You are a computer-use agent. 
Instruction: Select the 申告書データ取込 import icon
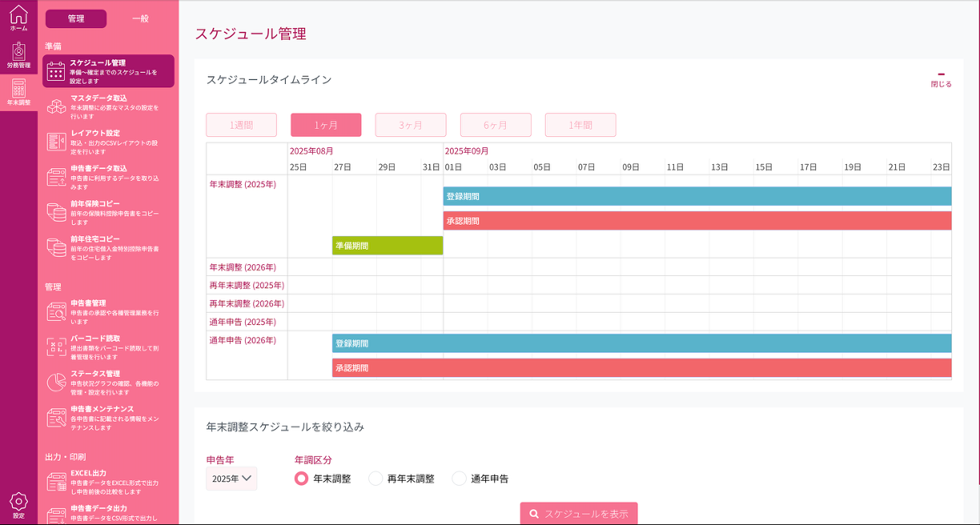coord(55,178)
